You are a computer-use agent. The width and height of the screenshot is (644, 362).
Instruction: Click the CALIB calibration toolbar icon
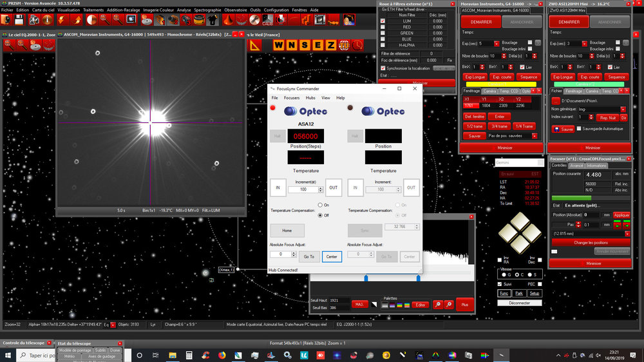[267, 20]
